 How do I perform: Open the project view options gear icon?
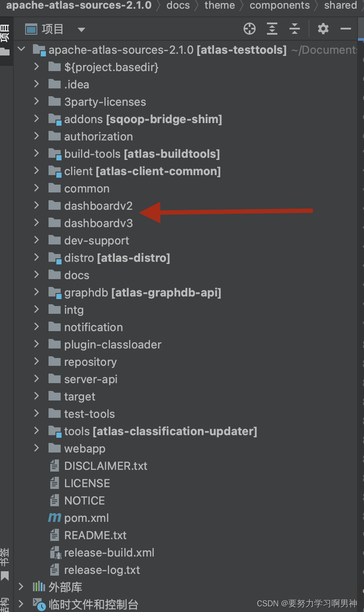(x=323, y=29)
